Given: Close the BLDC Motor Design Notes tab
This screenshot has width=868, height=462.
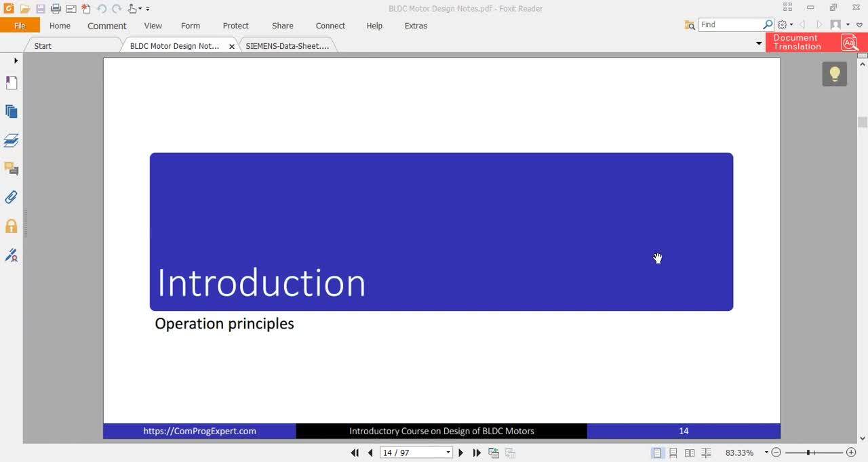Looking at the screenshot, I should (232, 47).
